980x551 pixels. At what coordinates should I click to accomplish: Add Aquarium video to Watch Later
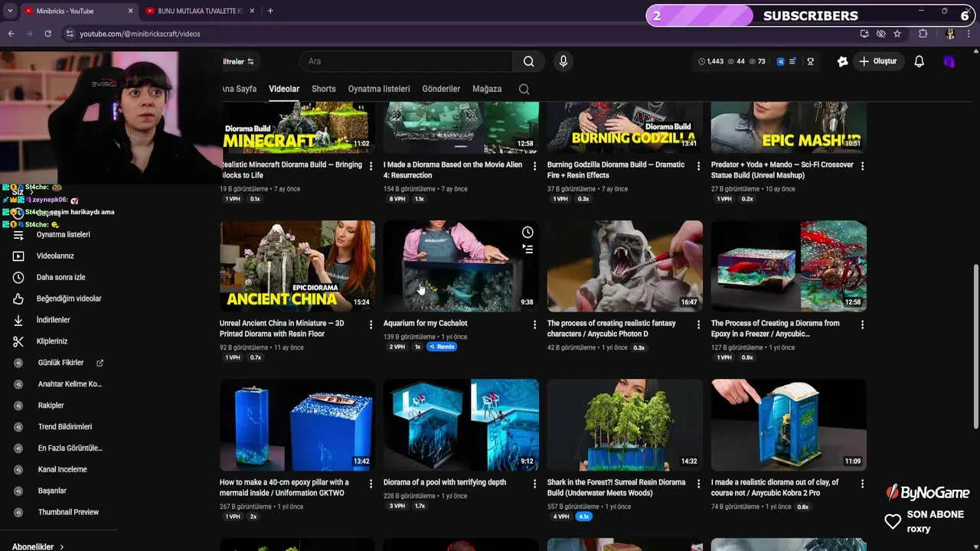[528, 232]
